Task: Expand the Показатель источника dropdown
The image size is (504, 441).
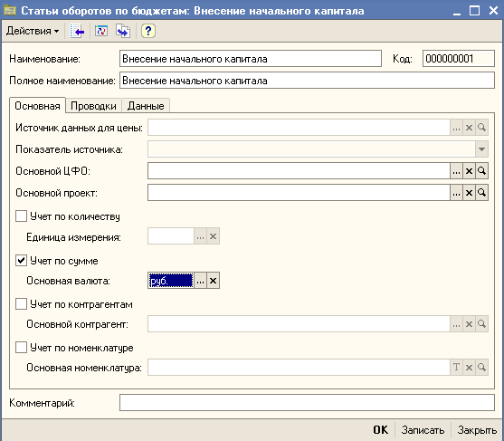Action: [481, 149]
